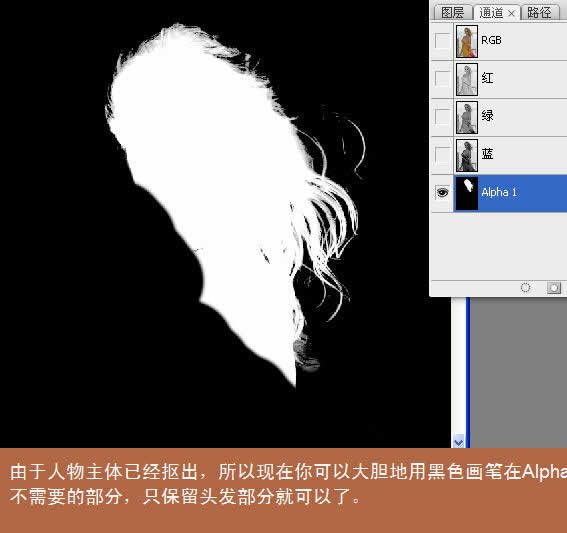Save selection as channel icon
Screen dimensions: 567x533
pos(554,288)
